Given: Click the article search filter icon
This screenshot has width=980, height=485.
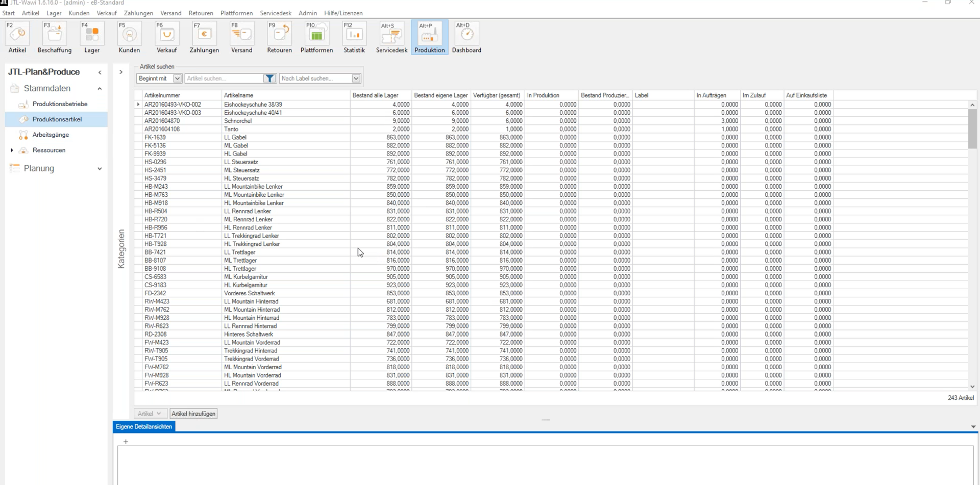Looking at the screenshot, I should 269,79.
